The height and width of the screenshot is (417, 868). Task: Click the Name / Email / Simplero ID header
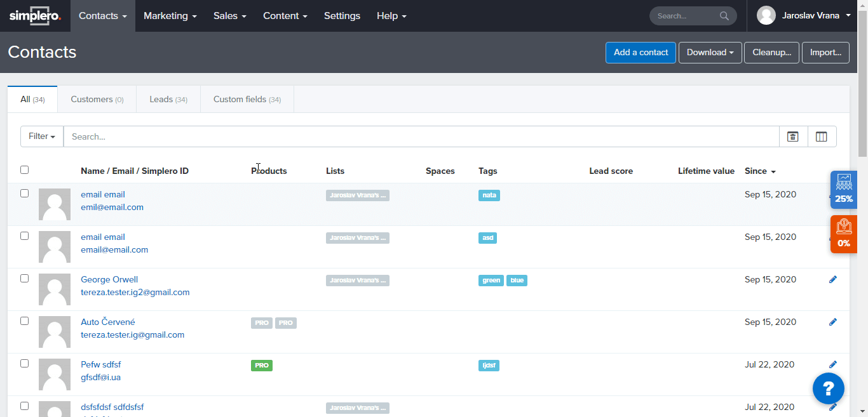click(x=135, y=171)
